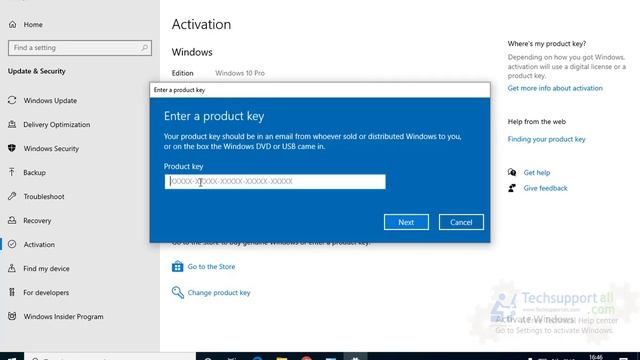Image resolution: width=640 pixels, height=360 pixels.
Task: Click the Give feedback person icon
Action: tap(512, 188)
